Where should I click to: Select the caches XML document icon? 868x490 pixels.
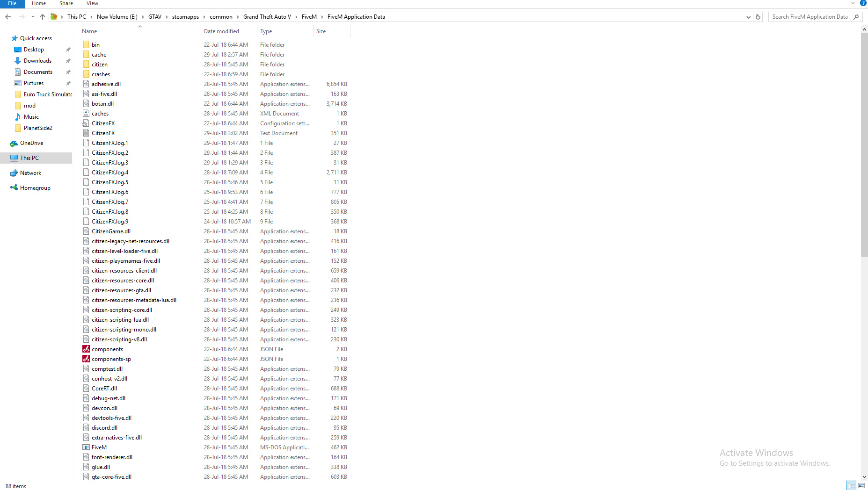(x=86, y=114)
